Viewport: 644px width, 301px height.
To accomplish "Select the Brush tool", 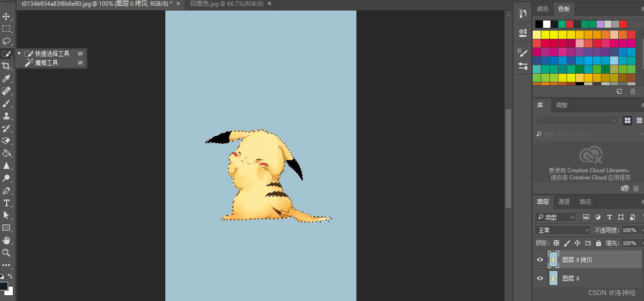I will pos(6,103).
